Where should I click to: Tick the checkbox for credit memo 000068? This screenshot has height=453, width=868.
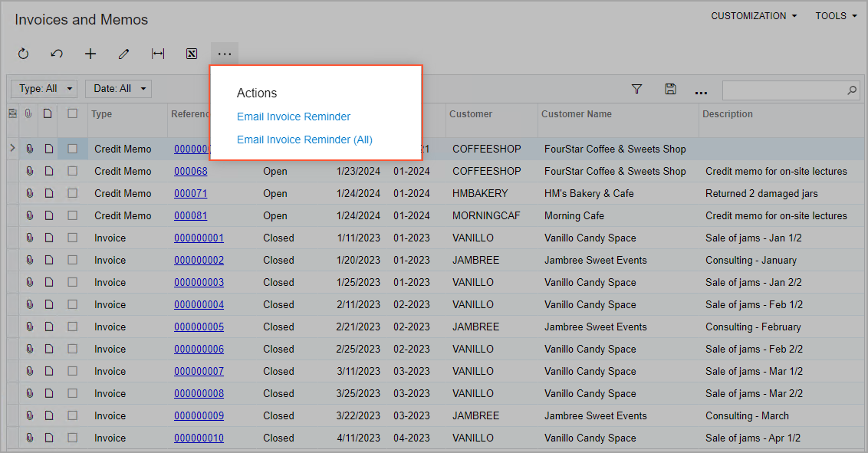coord(72,171)
